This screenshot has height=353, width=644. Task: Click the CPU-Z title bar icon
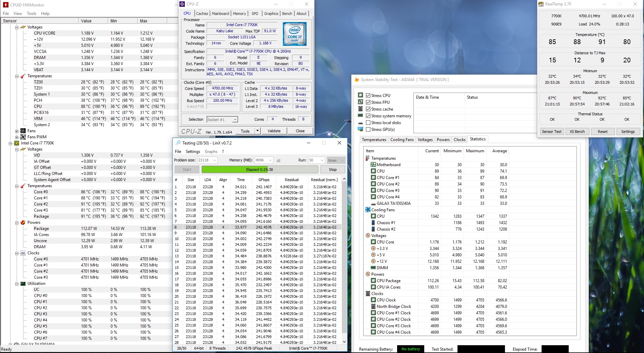click(182, 4)
